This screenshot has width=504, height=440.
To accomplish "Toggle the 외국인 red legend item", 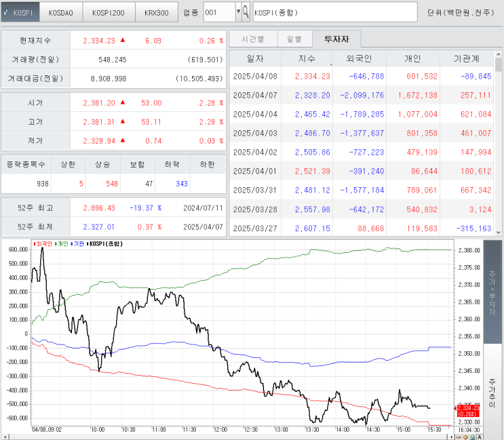I will point(43,244).
